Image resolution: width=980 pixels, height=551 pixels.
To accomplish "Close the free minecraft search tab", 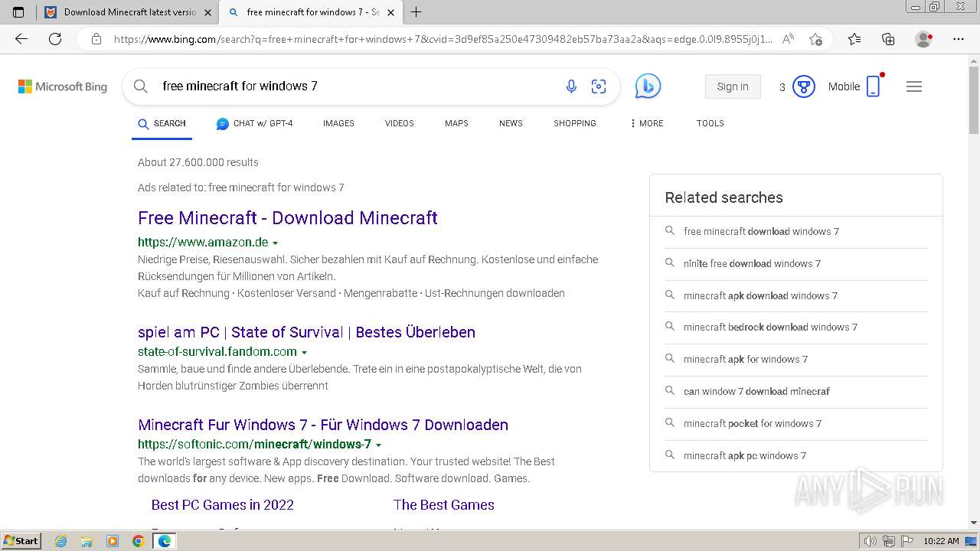I will (x=391, y=12).
